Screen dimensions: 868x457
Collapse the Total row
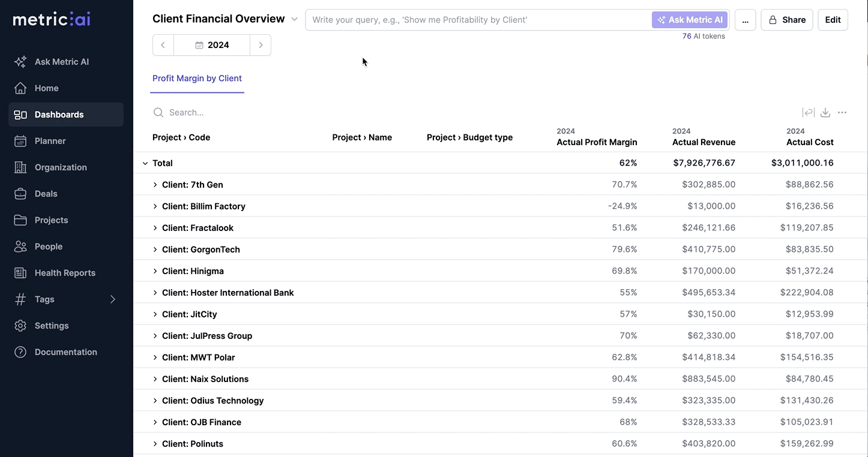(x=145, y=163)
